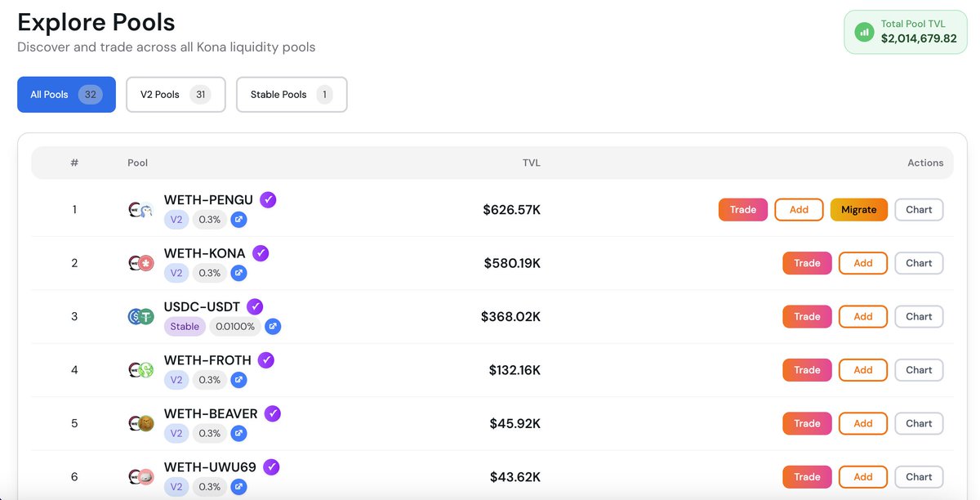Click the 0.3% fee badge of WETH-PENGU
This screenshot has width=980, height=500.
[210, 220]
